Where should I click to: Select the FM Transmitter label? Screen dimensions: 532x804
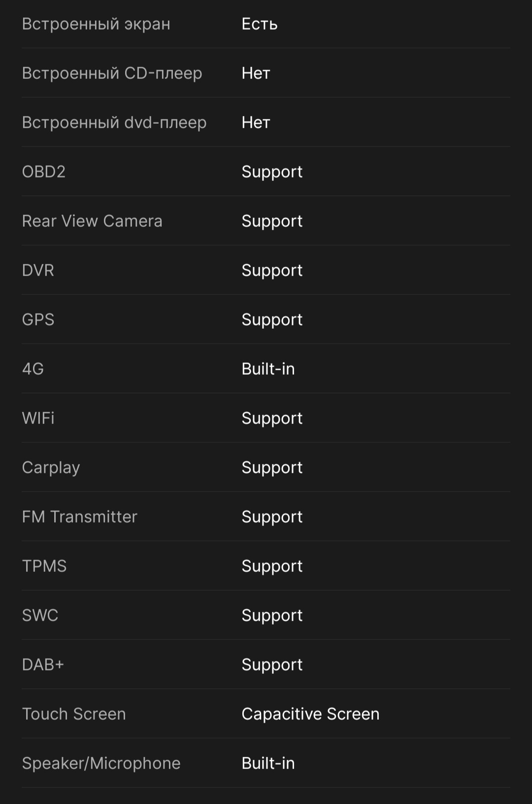80,517
